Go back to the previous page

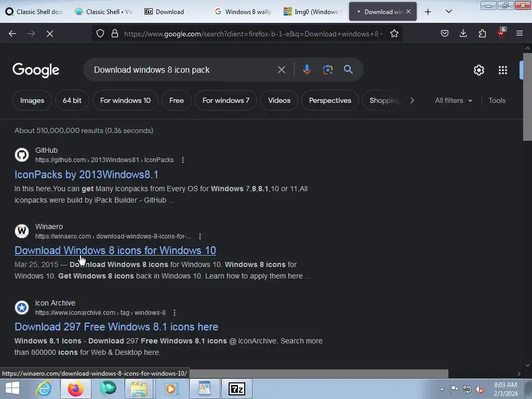(12, 34)
